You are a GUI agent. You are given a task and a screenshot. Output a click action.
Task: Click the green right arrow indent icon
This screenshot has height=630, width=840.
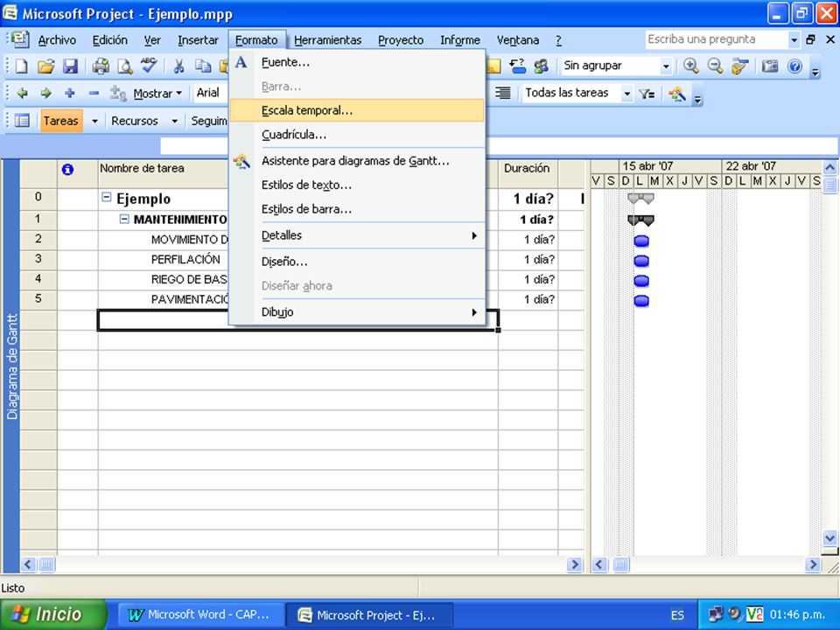tap(46, 94)
